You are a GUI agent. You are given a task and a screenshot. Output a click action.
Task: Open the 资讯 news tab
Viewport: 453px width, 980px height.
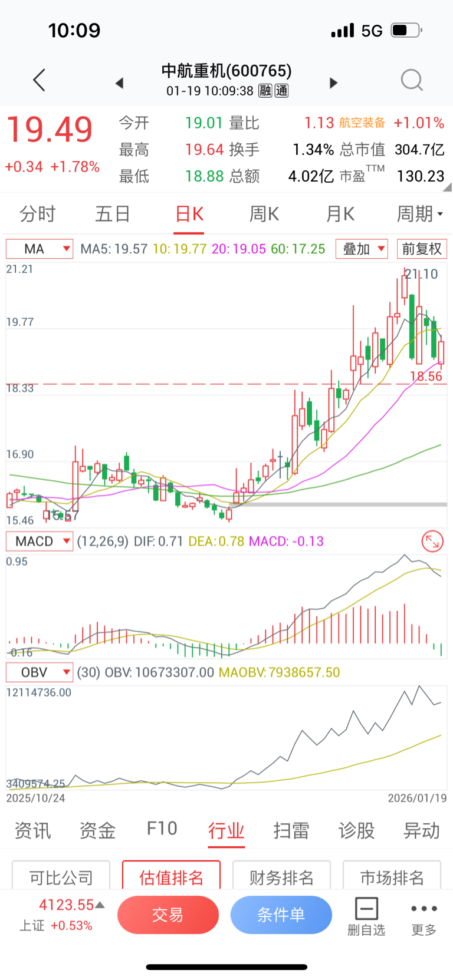(32, 830)
